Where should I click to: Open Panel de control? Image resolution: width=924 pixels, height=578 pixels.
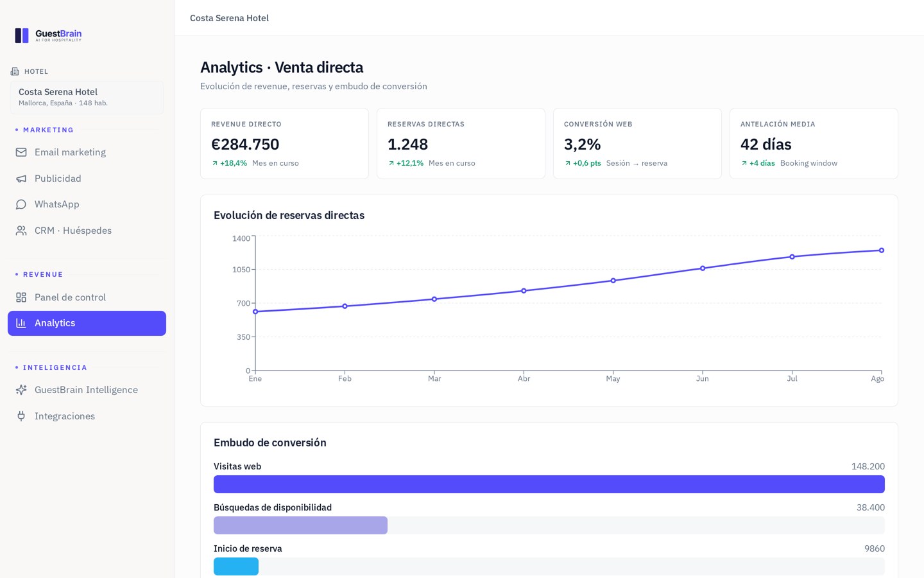tap(87, 297)
